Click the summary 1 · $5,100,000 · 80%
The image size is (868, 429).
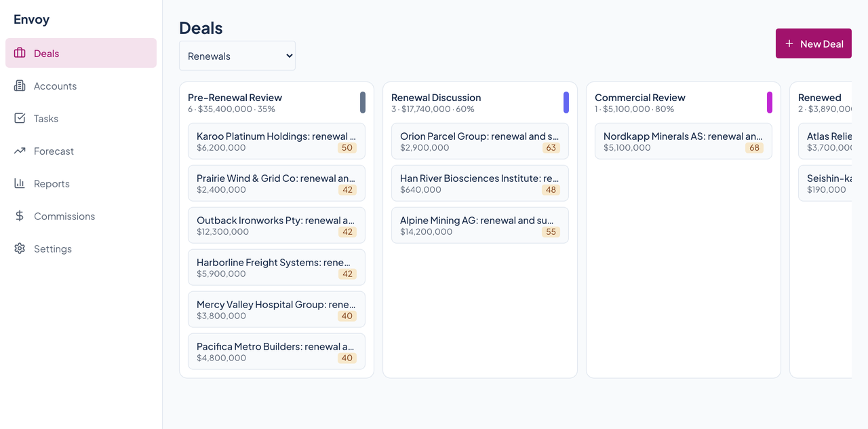click(634, 109)
